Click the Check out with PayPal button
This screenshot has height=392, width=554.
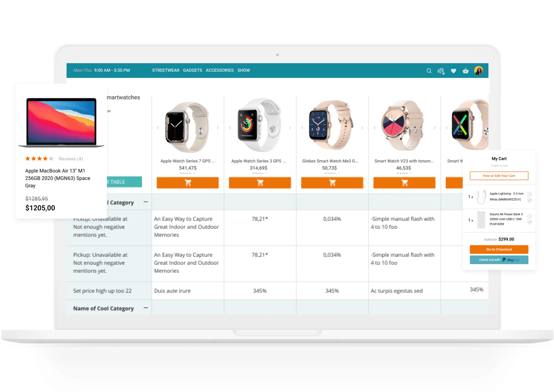point(499,259)
